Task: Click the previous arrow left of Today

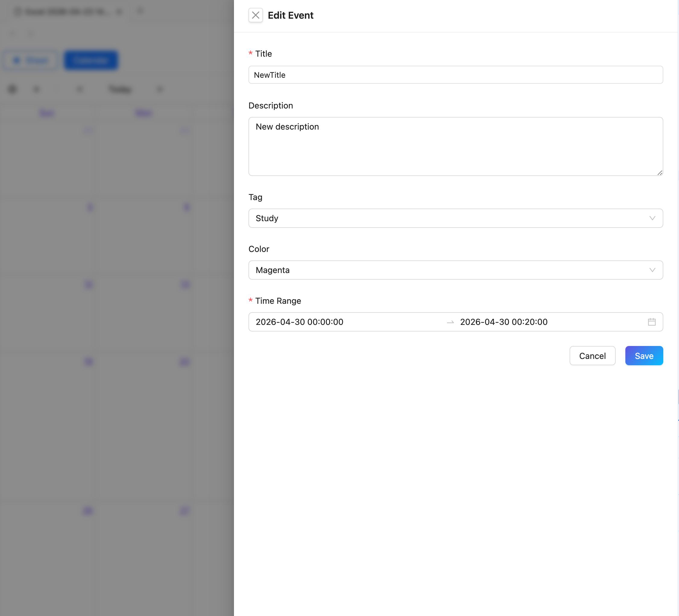Action: click(x=80, y=89)
